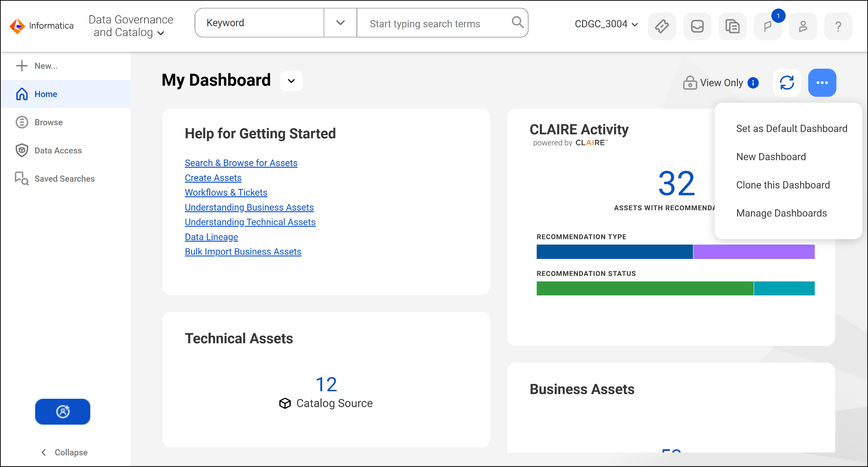Open Browse in sidebar
The width and height of the screenshot is (868, 467).
pyautogui.click(x=66, y=122)
